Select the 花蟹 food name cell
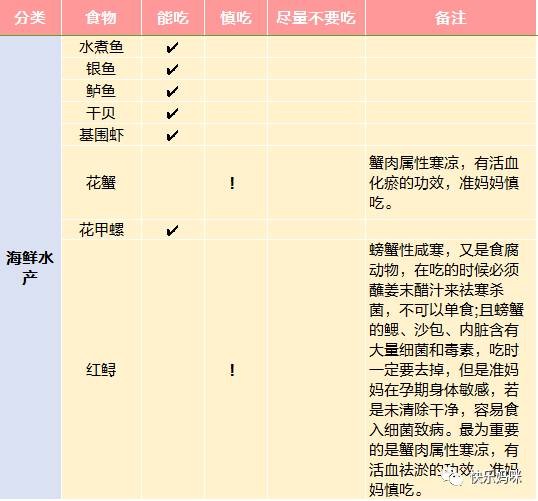Viewport: 538px width, 501px height. [x=101, y=183]
